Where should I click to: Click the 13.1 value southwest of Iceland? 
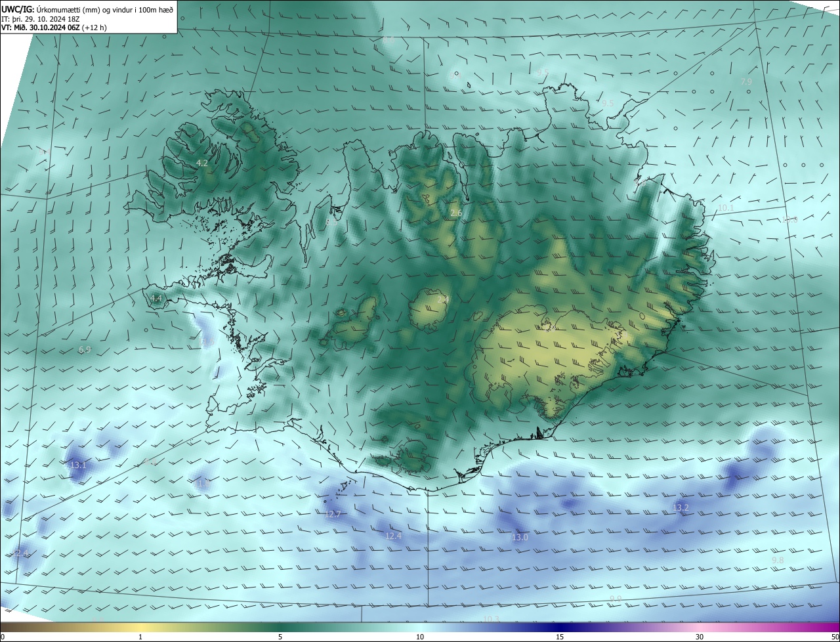[x=77, y=465]
